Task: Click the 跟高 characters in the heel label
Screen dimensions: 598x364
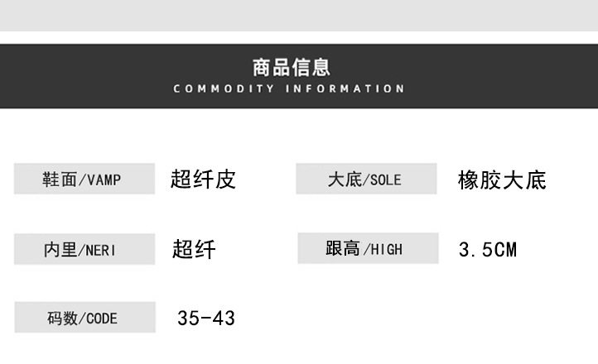Action: pos(342,248)
